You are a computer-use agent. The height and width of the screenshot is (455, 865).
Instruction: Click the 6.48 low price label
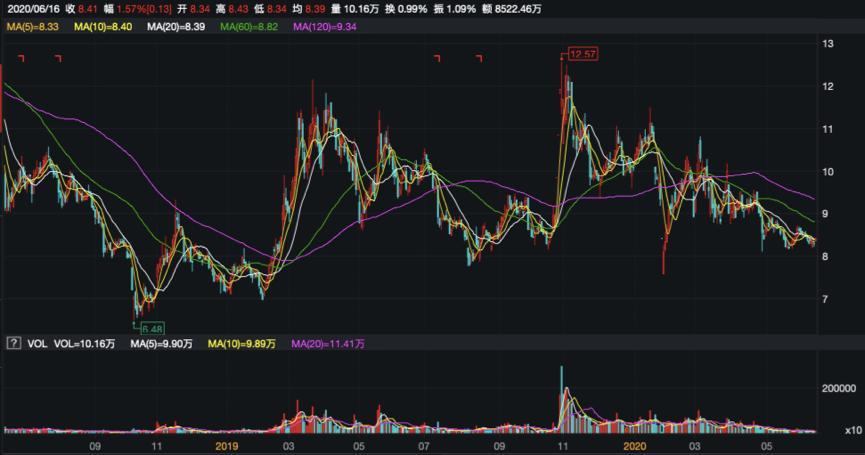152,327
